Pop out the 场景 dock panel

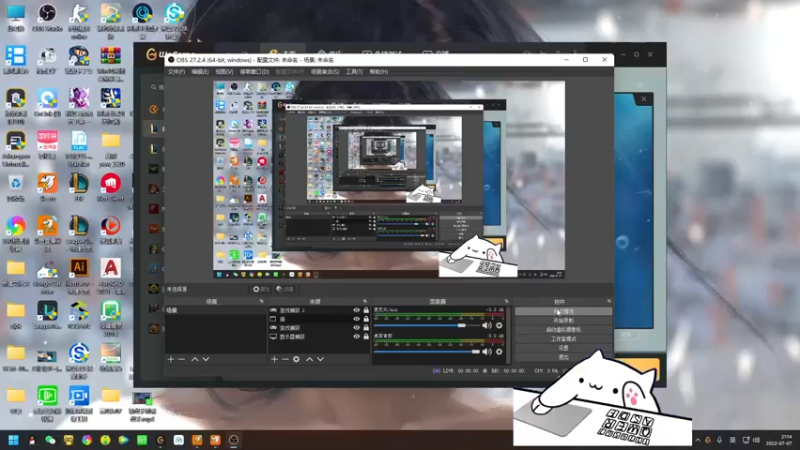262,301
